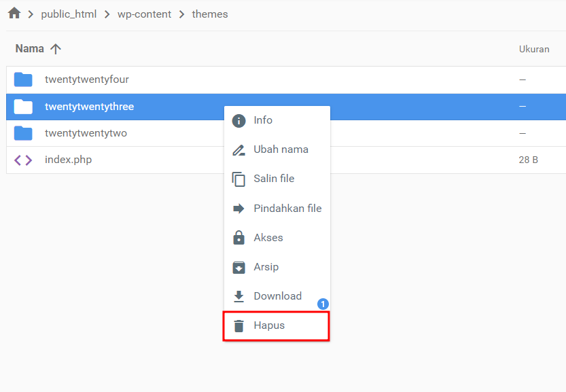Select the Info circle icon
Image resolution: width=566 pixels, height=392 pixels.
click(238, 120)
